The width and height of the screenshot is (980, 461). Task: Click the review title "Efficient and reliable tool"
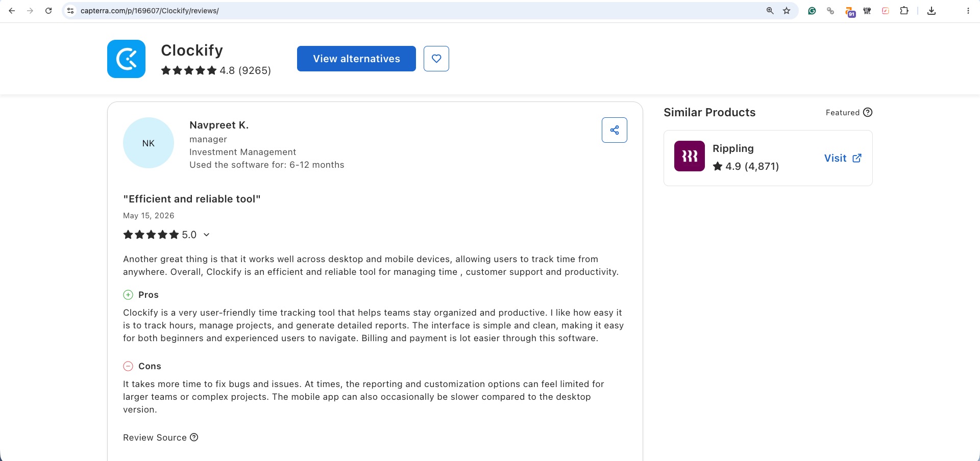[x=192, y=199]
